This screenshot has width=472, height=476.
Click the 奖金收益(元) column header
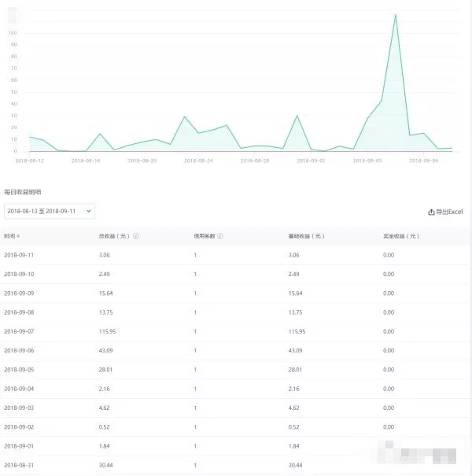401,236
